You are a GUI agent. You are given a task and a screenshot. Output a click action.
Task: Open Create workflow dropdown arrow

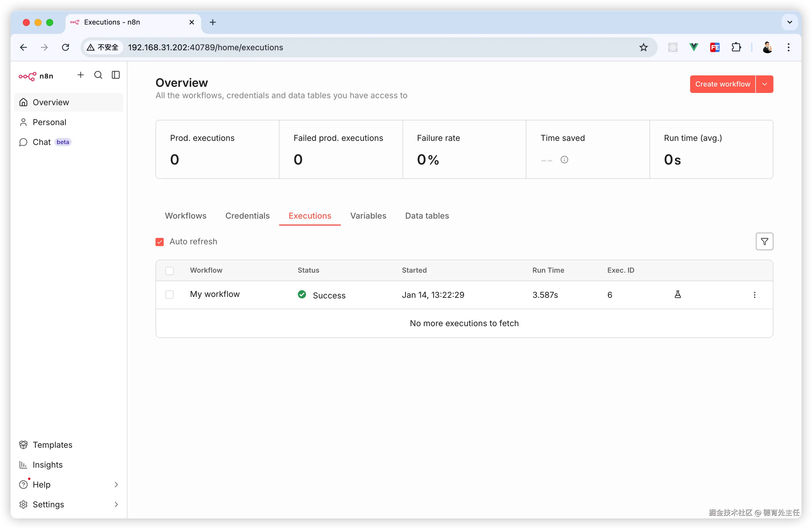pyautogui.click(x=765, y=84)
